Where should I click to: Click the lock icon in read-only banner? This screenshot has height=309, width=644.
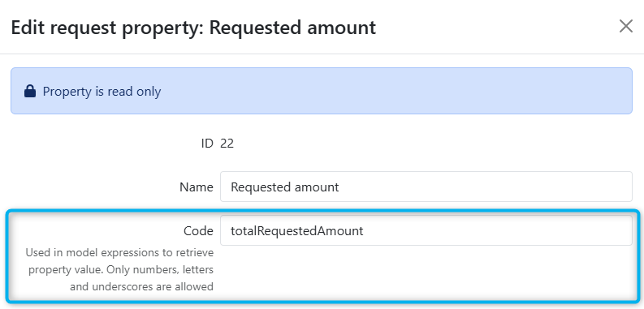30,91
